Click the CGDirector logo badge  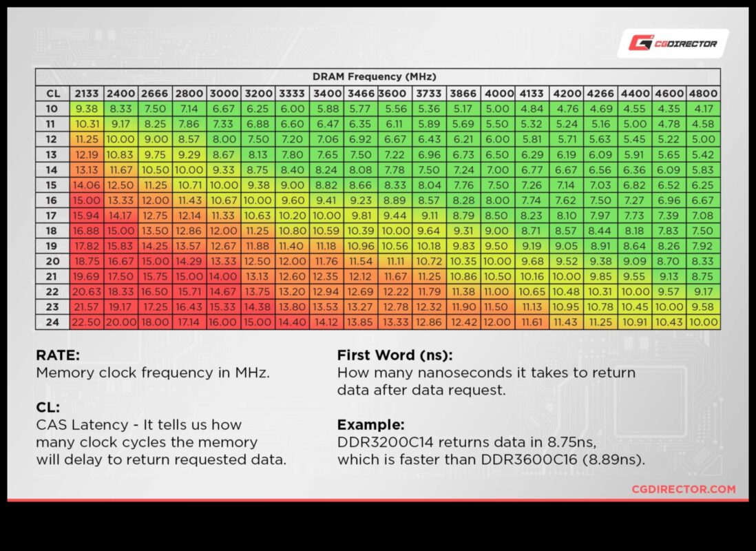674,42
